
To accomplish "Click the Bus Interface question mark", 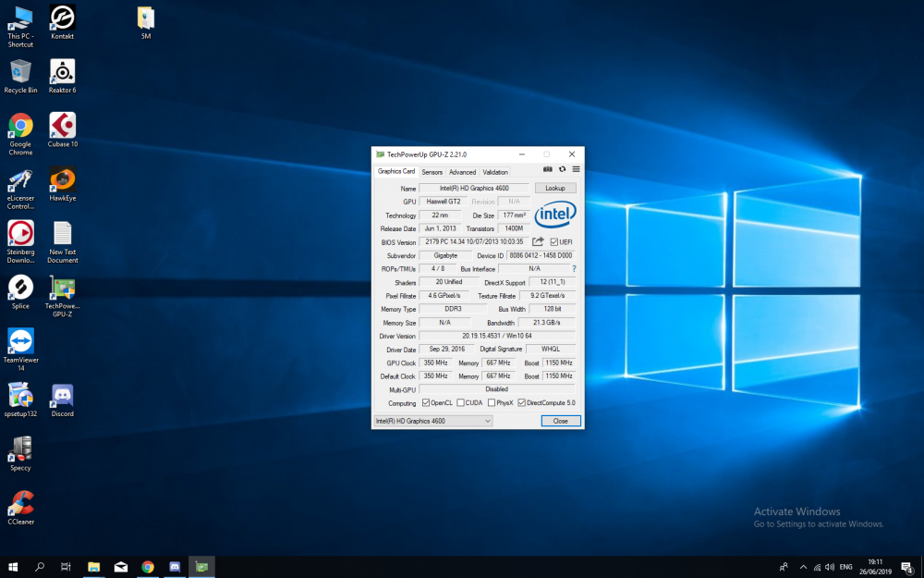I will pos(574,269).
